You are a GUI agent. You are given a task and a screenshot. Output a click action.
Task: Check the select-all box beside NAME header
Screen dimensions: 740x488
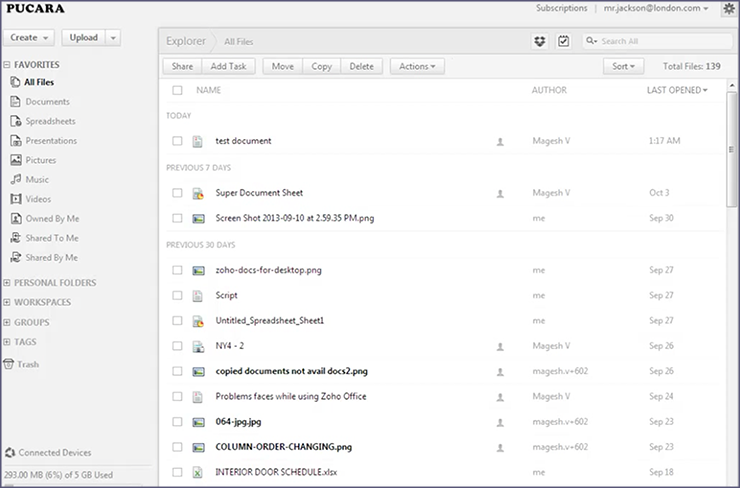click(177, 90)
